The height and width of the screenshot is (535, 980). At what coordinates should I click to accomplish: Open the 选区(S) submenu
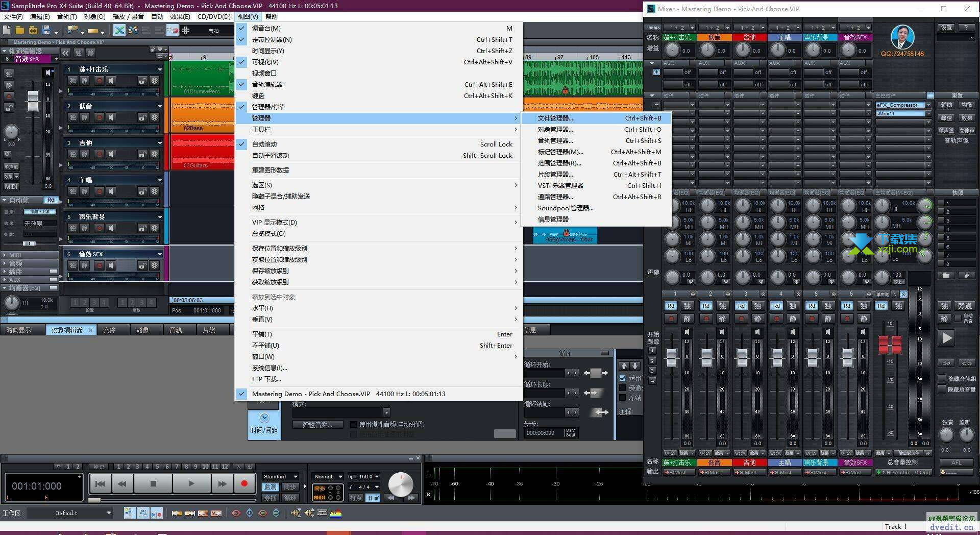tap(378, 185)
